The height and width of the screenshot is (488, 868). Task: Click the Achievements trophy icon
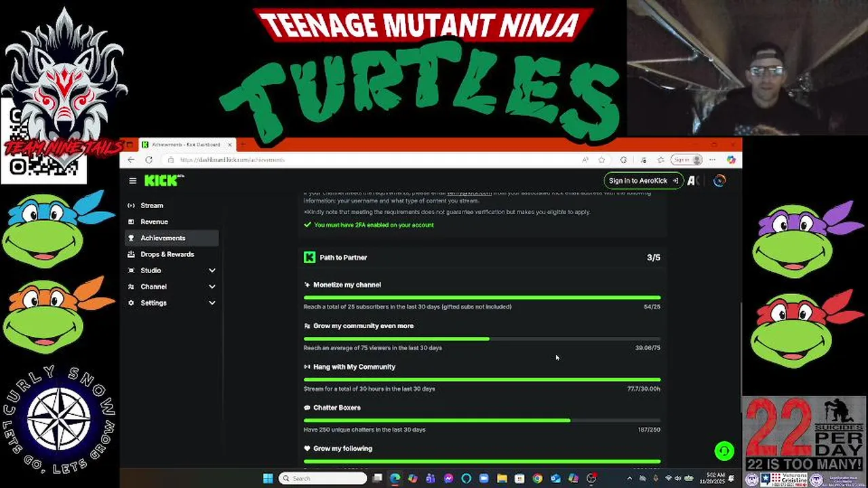(132, 238)
